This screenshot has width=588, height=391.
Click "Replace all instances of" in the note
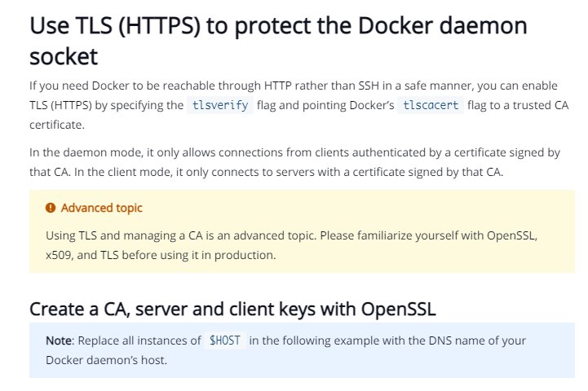(139, 340)
